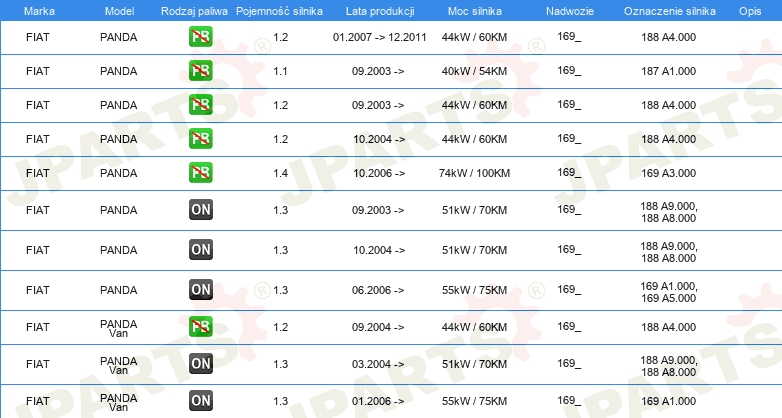
Task: Select the '169 A3.000' engine code cell
Action: coord(669,173)
